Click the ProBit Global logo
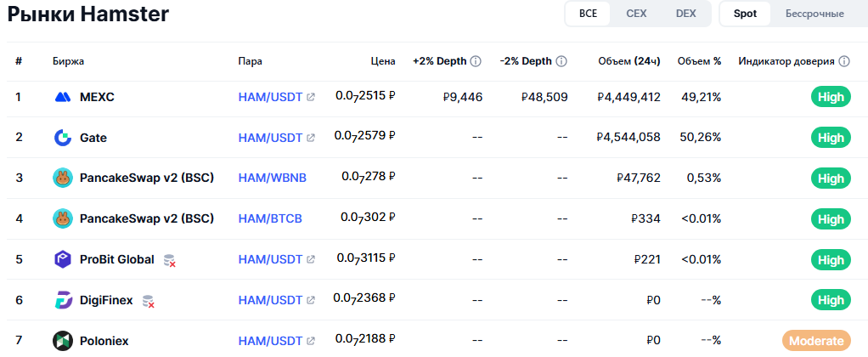 tap(63, 259)
